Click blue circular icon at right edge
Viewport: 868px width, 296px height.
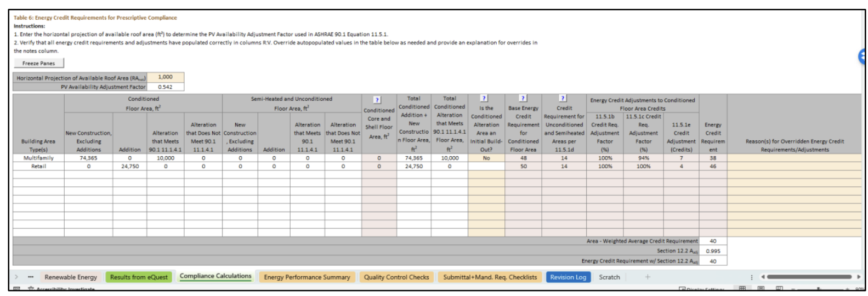tap(863, 56)
